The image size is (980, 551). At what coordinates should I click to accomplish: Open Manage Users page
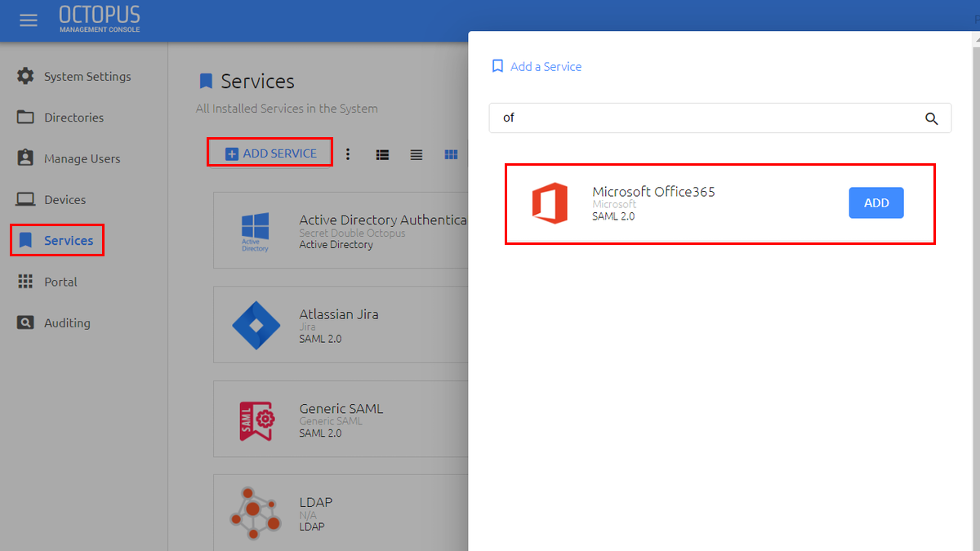point(82,158)
